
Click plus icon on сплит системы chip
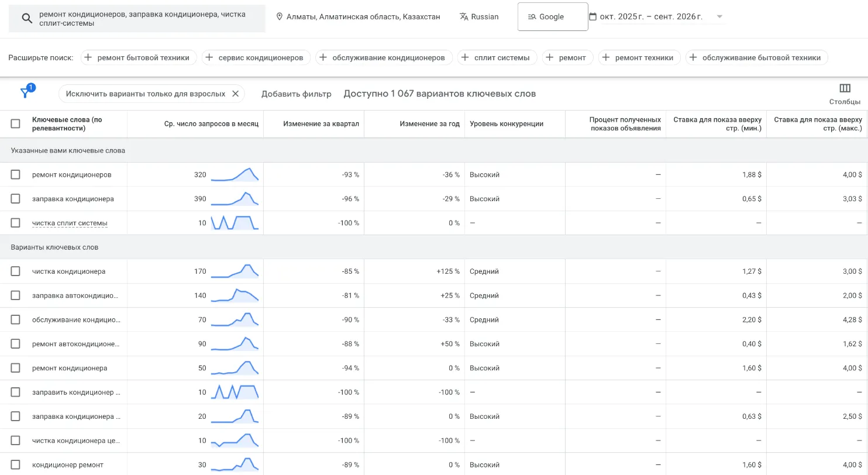[465, 57]
